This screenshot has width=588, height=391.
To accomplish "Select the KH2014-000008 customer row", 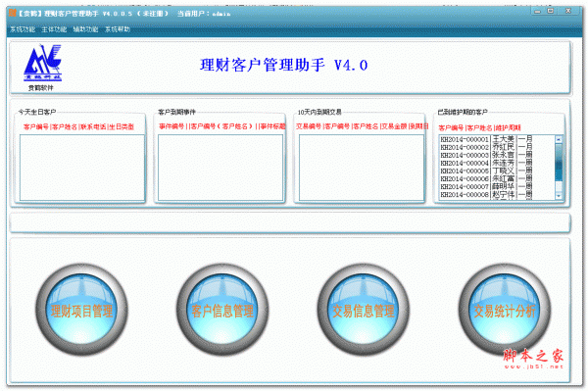I will point(497,195).
